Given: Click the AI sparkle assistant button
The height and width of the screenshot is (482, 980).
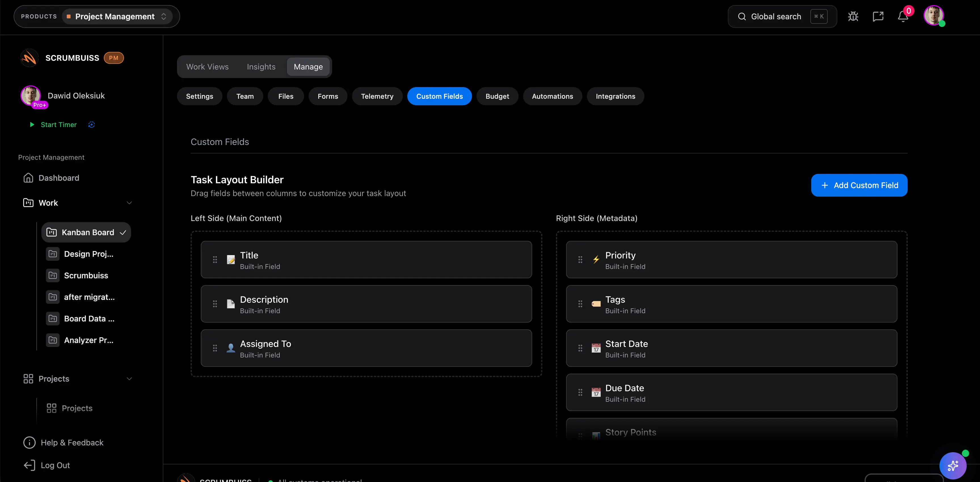Looking at the screenshot, I should click(x=952, y=466).
